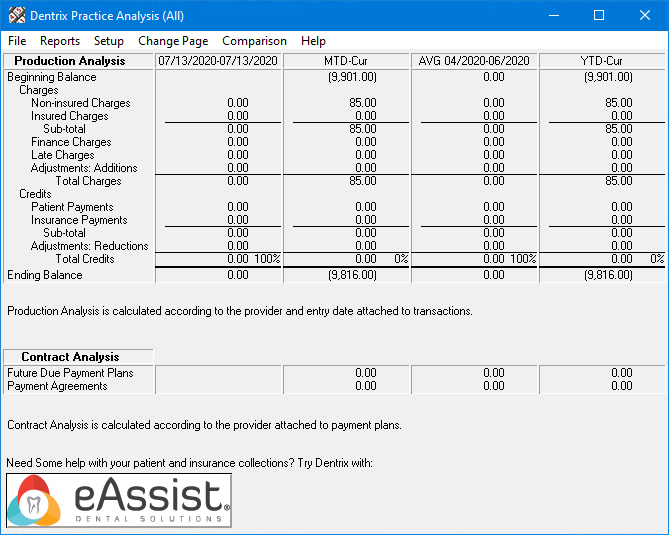
Task: Open the Change Page menu
Action: [x=173, y=41]
